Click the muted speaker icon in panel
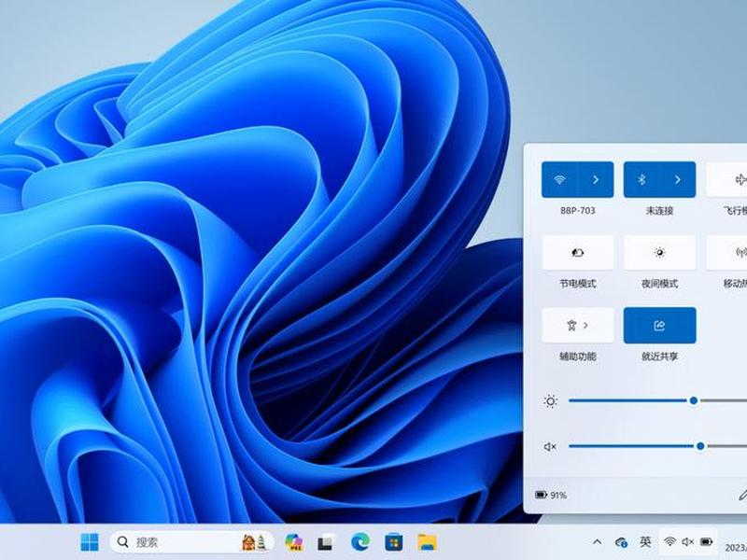This screenshot has width=747, height=560. coord(550,447)
